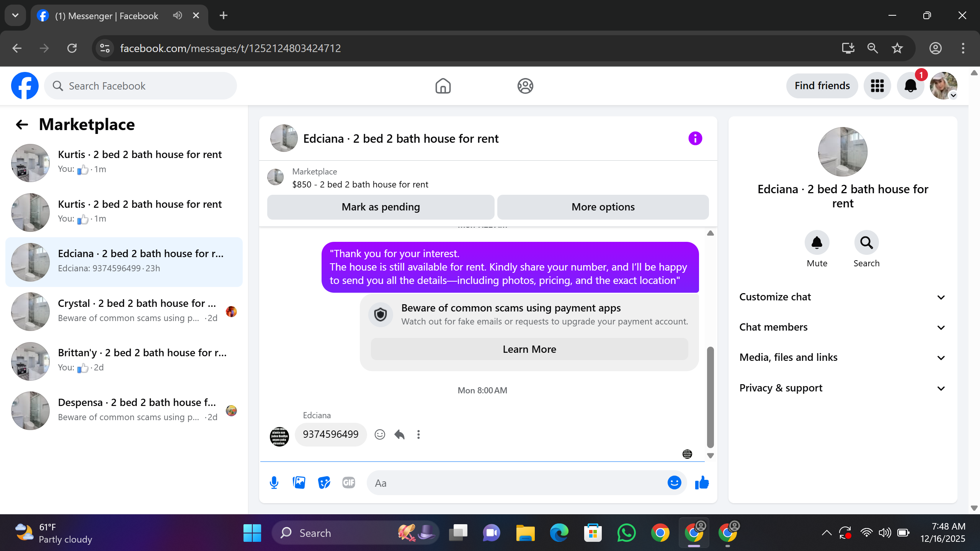Click the chat scroll down arrow
Image resolution: width=980 pixels, height=551 pixels.
[x=710, y=456]
